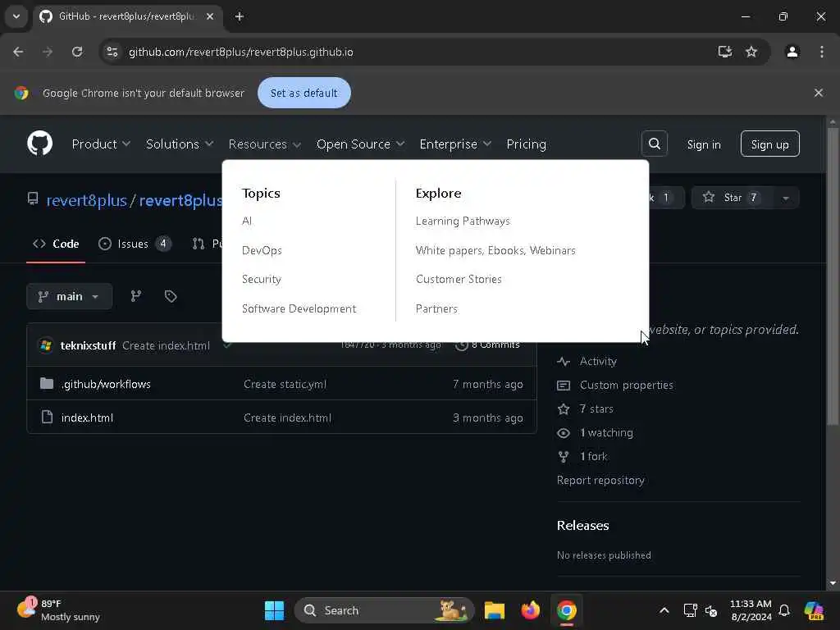Click the branches icon next to main
The width and height of the screenshot is (840, 630).
[136, 296]
